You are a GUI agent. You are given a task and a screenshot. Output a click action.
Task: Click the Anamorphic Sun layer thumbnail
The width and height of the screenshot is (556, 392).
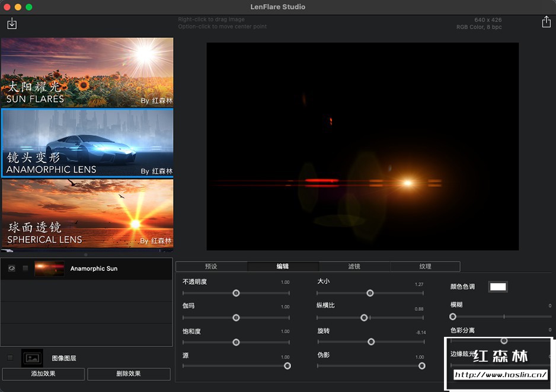(49, 269)
